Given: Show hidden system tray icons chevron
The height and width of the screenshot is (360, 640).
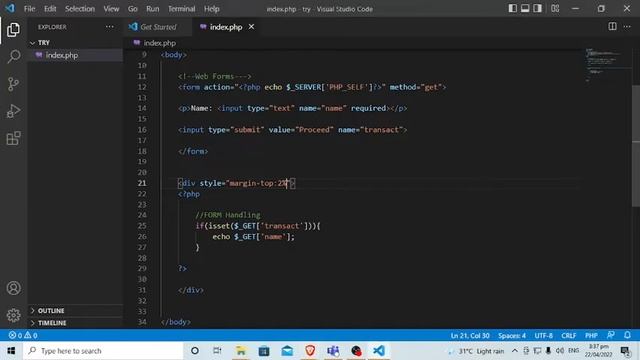Looking at the screenshot, I should click(515, 351).
